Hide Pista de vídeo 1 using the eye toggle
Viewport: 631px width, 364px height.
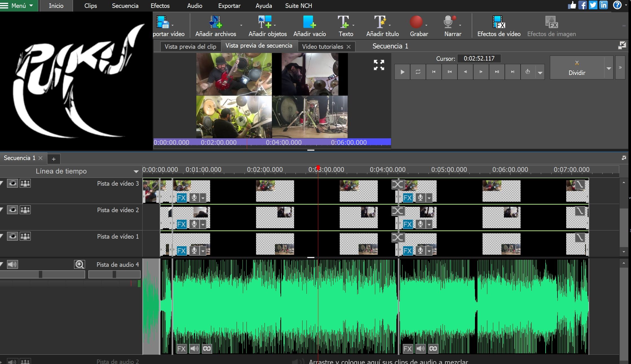pyautogui.click(x=12, y=236)
